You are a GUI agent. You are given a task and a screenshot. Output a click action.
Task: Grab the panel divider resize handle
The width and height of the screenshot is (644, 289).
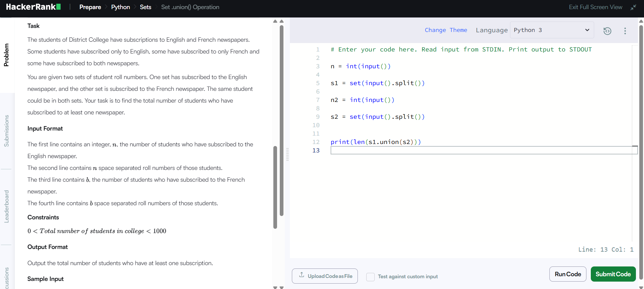[x=287, y=154]
